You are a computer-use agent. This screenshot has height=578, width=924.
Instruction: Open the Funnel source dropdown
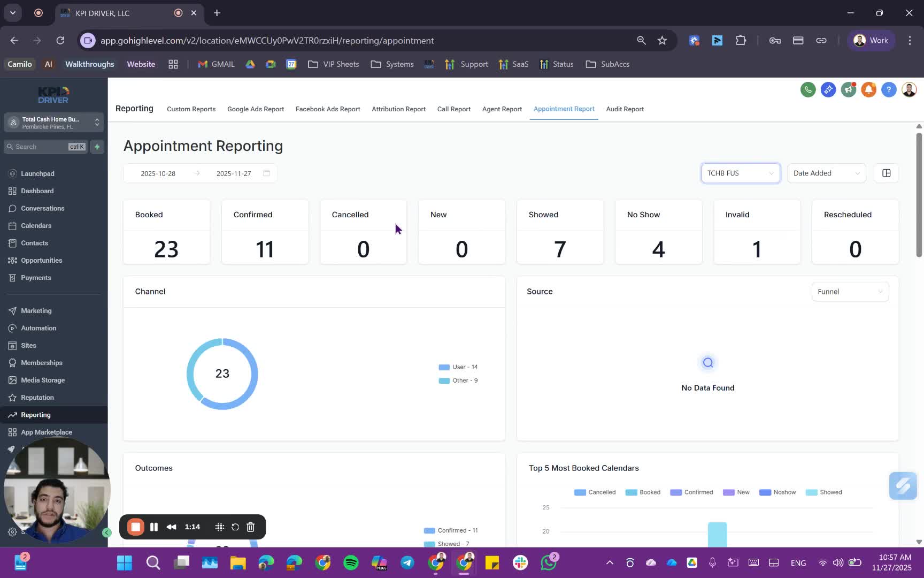(850, 292)
